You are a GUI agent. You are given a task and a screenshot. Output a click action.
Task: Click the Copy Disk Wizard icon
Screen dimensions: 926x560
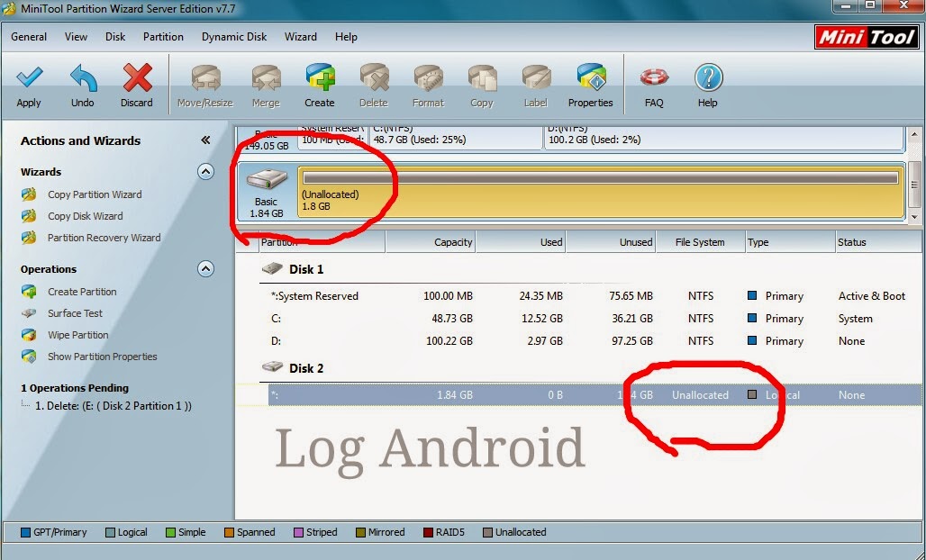coord(28,216)
